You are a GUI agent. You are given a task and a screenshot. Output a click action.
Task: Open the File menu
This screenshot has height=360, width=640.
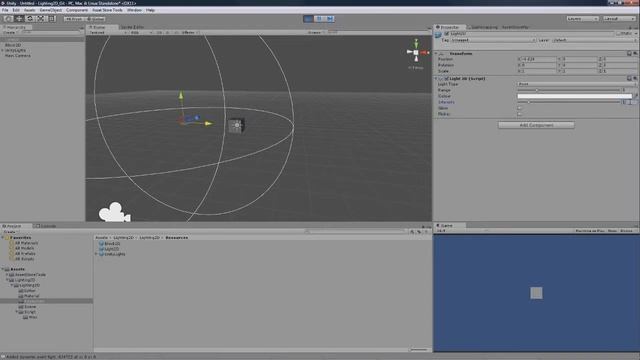[5, 10]
